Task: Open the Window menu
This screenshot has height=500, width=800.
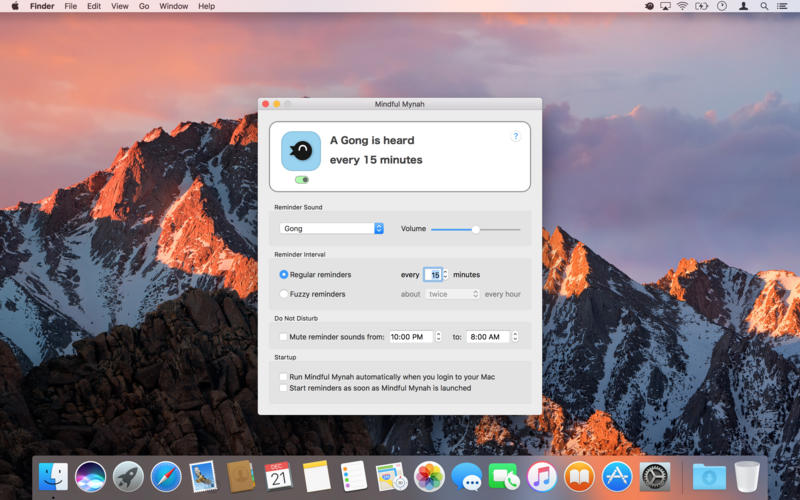Action: coord(173,6)
